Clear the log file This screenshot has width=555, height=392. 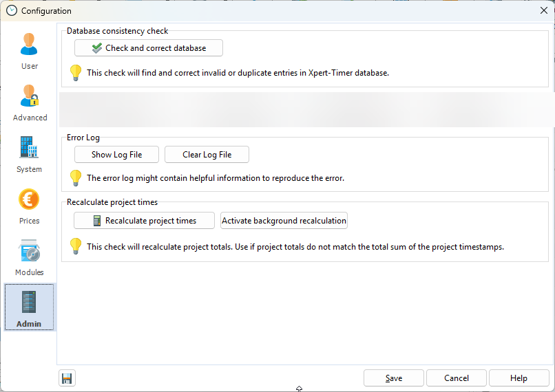(207, 155)
